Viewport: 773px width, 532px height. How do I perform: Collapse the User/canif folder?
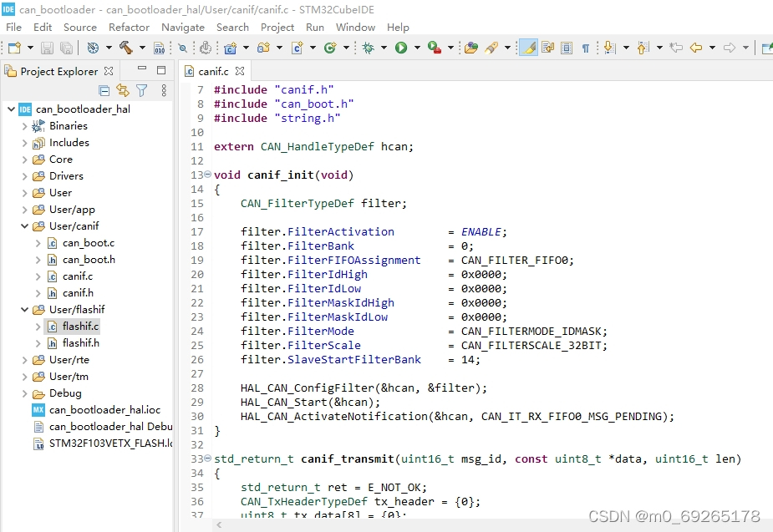tap(24, 226)
